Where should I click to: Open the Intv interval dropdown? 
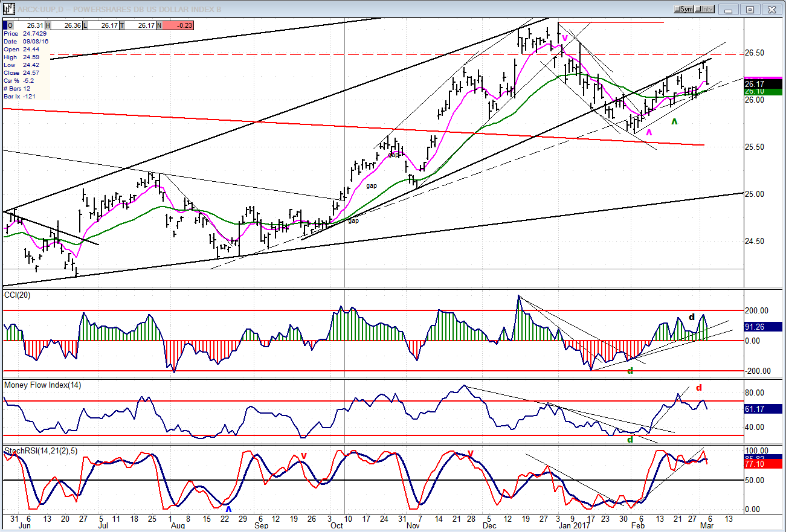point(706,9)
